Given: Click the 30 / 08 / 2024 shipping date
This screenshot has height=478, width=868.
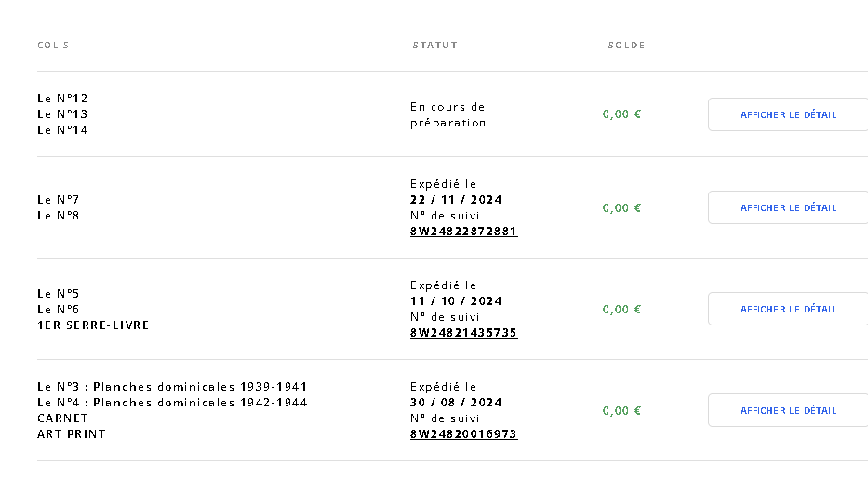Looking at the screenshot, I should click(x=456, y=403).
